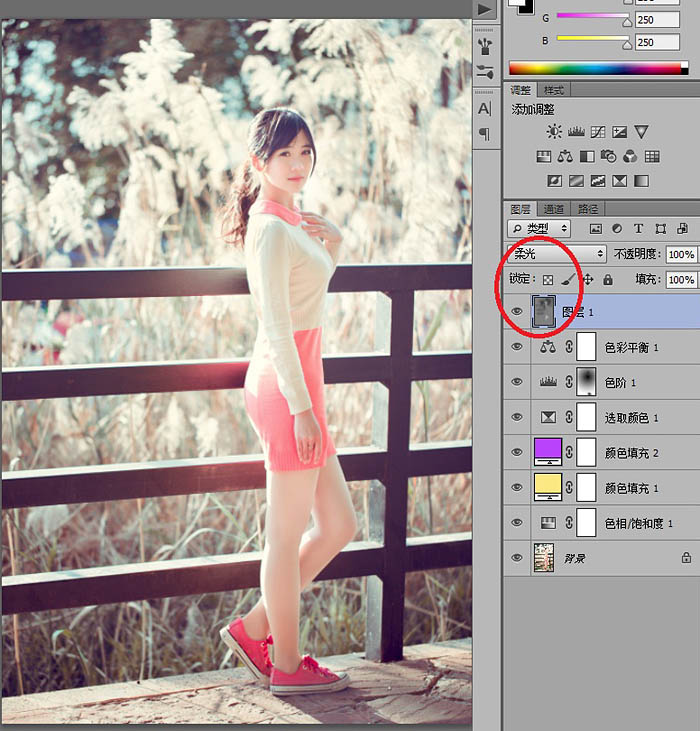Click the lock transparent pixels icon
Screen dimensions: 700x731
tap(548, 281)
